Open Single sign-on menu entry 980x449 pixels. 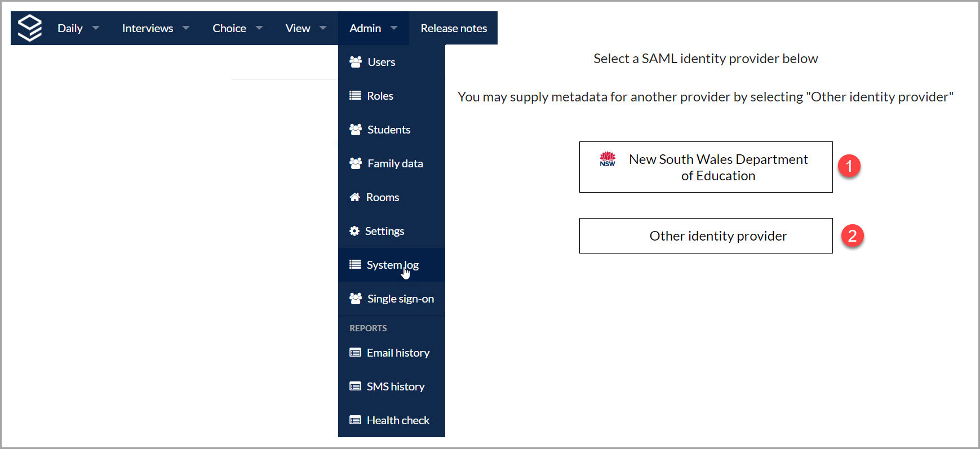(400, 299)
